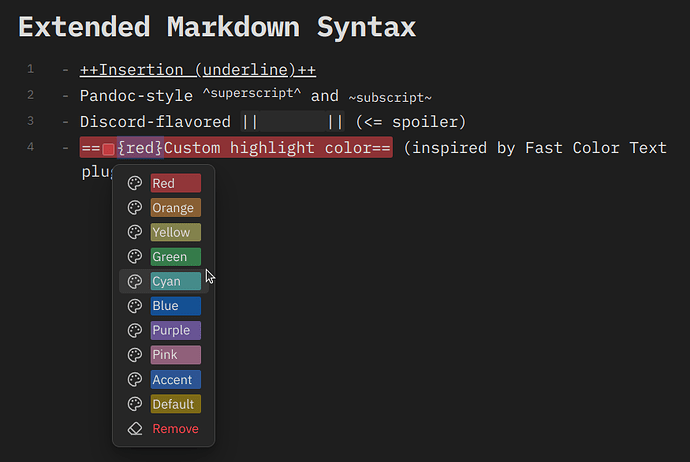Reveal the hidden Discord spoiler text
This screenshot has height=462, width=690.
tap(293, 122)
